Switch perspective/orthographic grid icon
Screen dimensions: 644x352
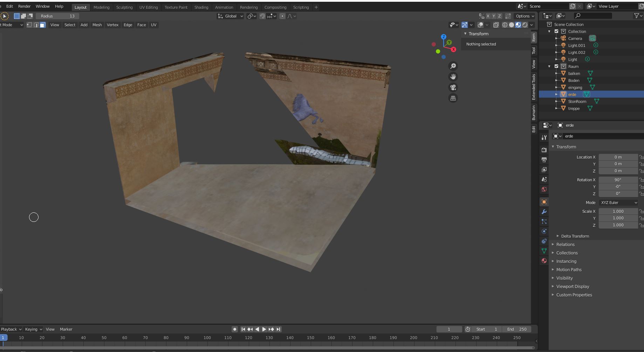point(453,98)
